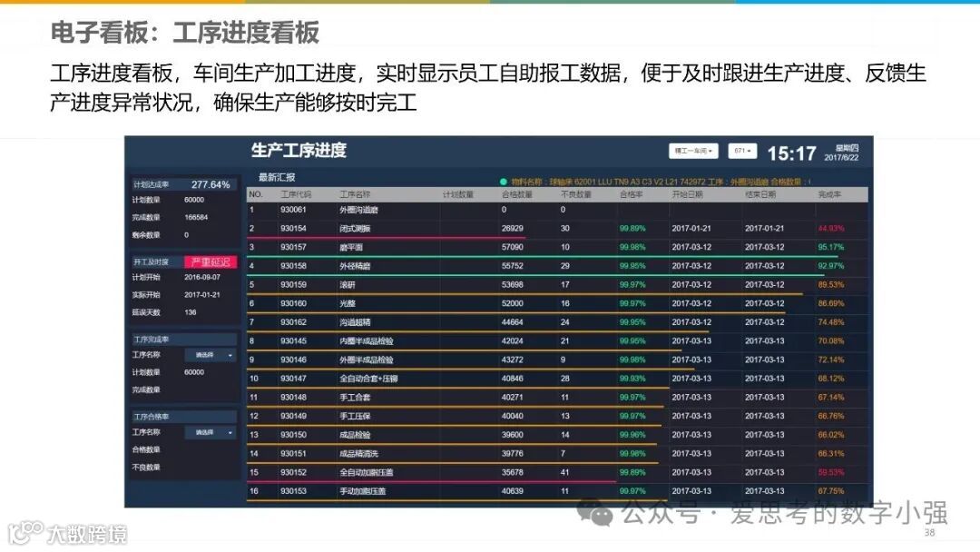This screenshot has width=980, height=552.
Task: Select the 全自动合套+压铆 process name
Action: coord(368,379)
